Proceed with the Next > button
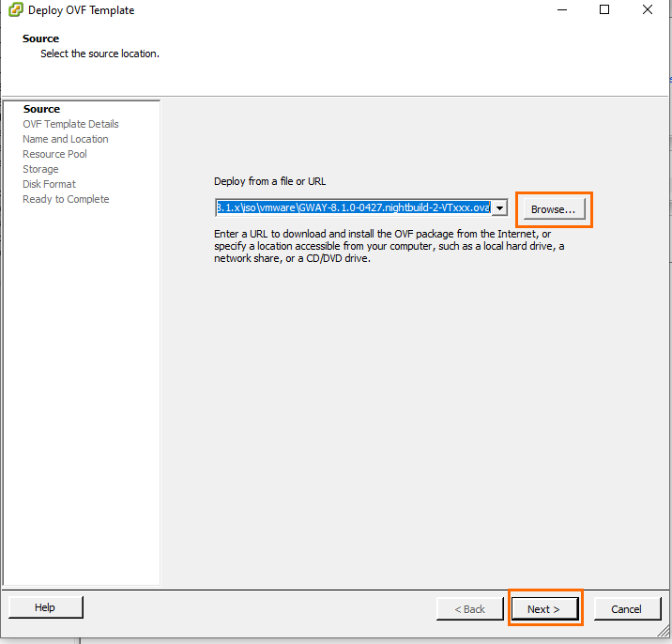The image size is (672, 644). [x=543, y=609]
